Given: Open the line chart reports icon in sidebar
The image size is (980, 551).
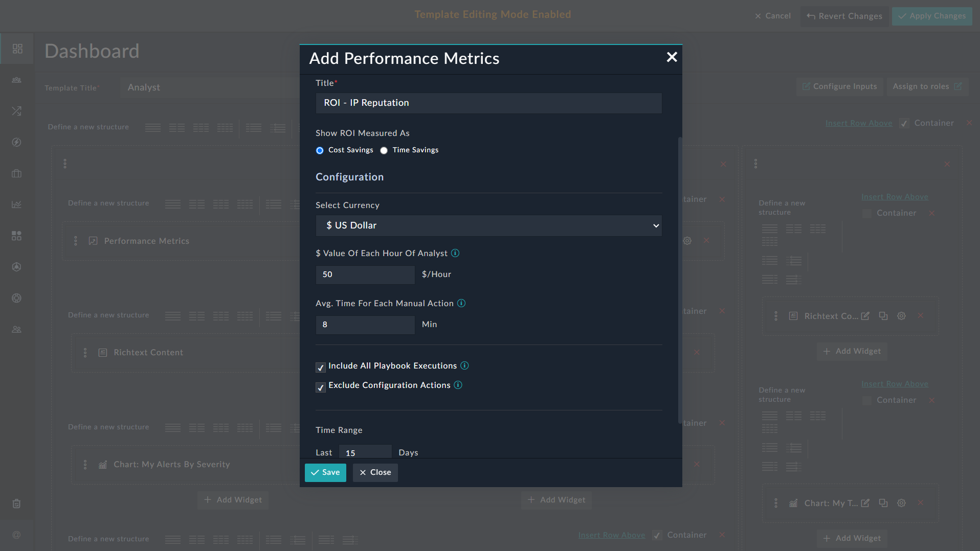Looking at the screenshot, I should click(x=16, y=204).
